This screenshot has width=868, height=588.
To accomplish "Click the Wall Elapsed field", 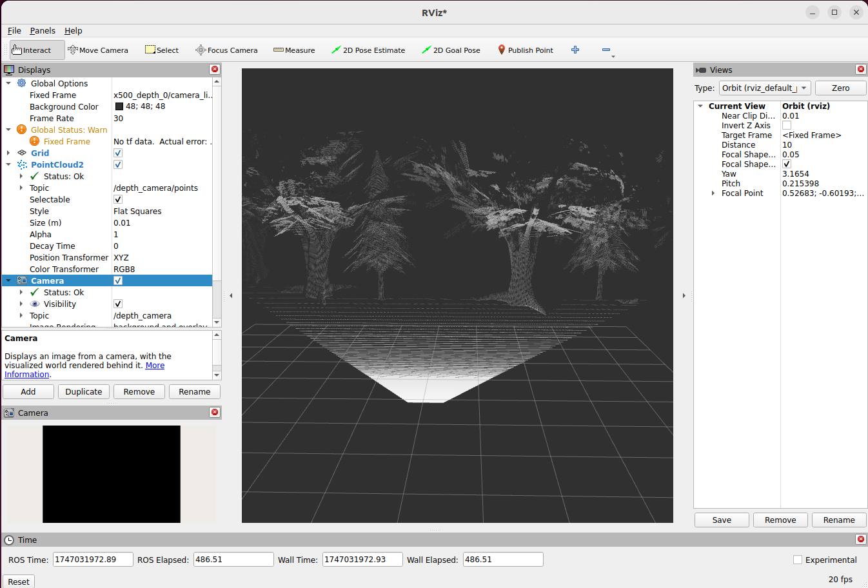I will [x=503, y=560].
